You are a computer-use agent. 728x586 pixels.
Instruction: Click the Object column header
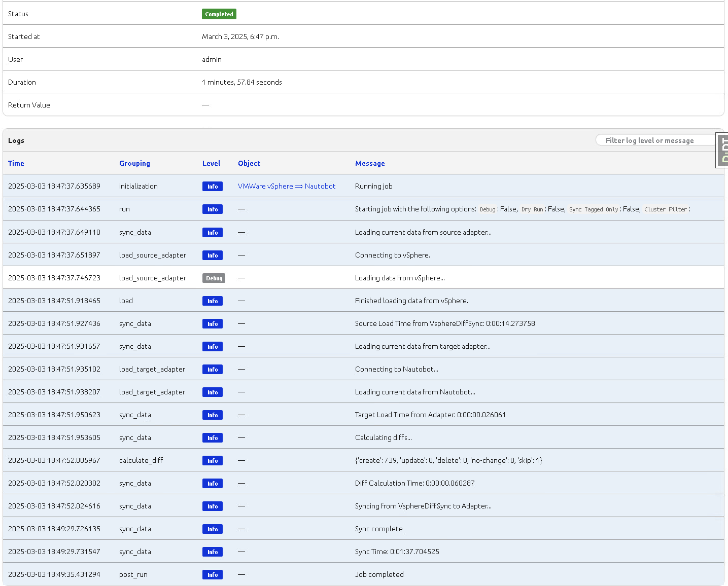point(249,163)
